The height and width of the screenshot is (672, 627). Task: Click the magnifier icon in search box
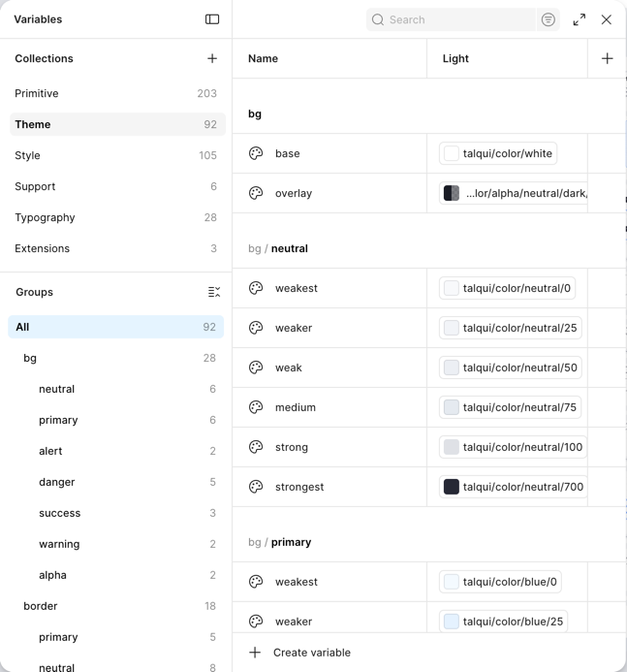[x=378, y=19]
